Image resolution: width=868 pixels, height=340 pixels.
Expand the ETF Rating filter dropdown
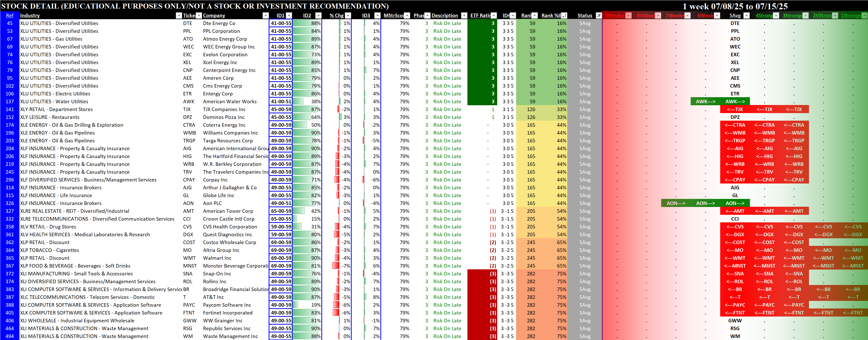[494, 15]
